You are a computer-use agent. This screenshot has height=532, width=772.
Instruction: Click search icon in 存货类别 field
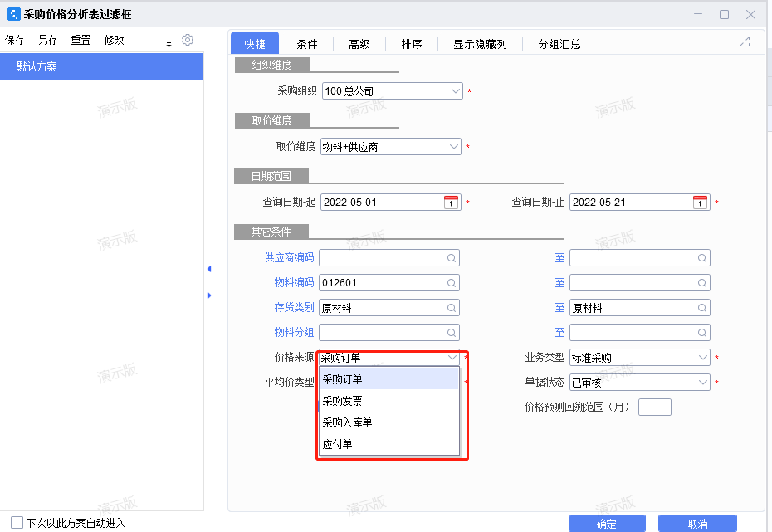point(452,308)
